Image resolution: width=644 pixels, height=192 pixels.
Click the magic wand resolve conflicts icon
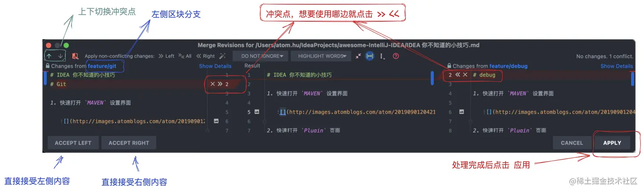(x=222, y=56)
